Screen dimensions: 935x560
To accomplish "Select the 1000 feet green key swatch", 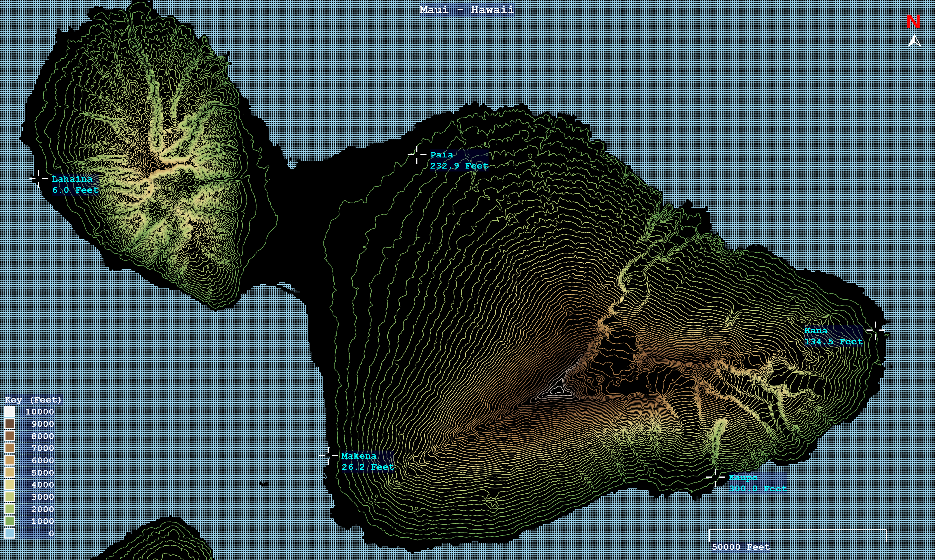I will pyautogui.click(x=10, y=521).
